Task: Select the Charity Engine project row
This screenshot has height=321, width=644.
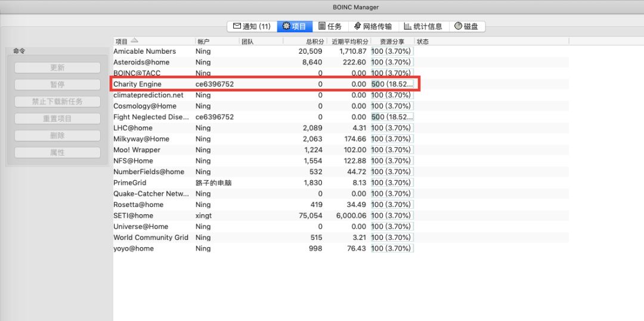Action: (x=341, y=84)
